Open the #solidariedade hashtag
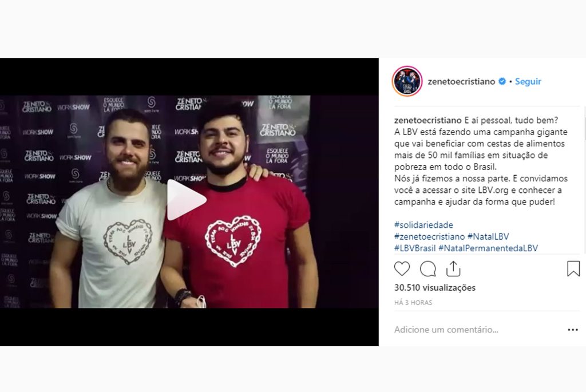This screenshot has height=392, width=586. click(423, 225)
